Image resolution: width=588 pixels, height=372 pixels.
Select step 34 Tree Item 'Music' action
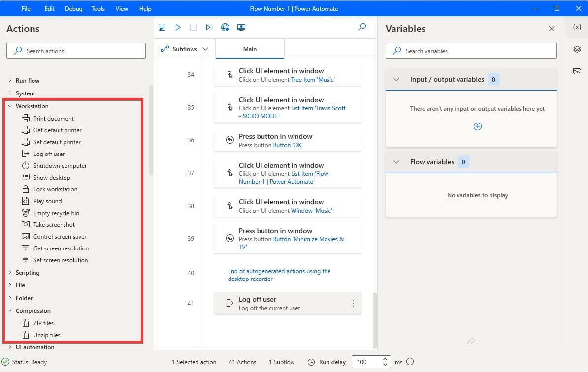pos(288,75)
